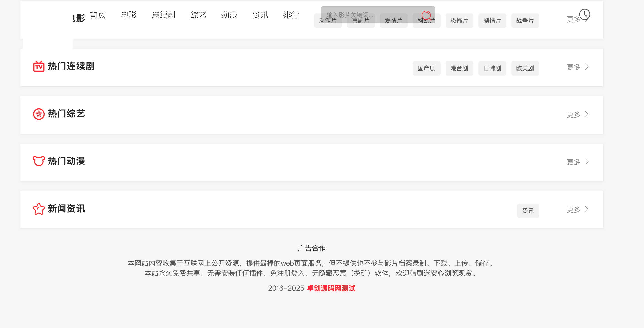The width and height of the screenshot is (644, 328).
Task: Select 资讯 in the top navigation
Action: [x=260, y=15]
